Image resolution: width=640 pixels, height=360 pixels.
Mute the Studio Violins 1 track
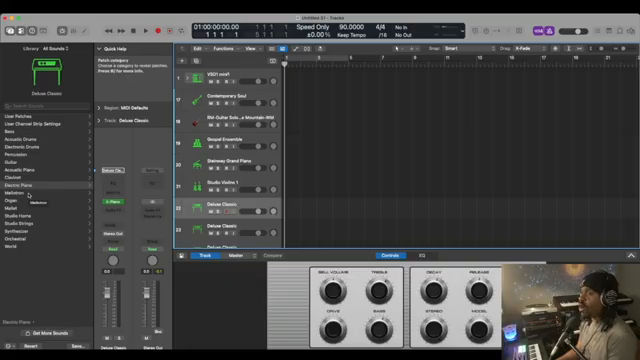click(x=211, y=190)
